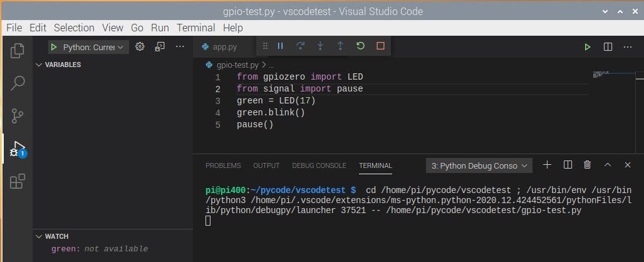This screenshot has width=644, height=262.
Task: Click gpio-test.py in the breadcrumb
Action: [x=237, y=65]
